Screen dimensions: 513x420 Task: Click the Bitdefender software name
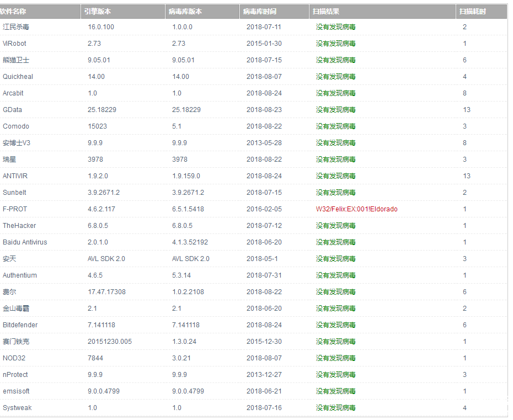[x=20, y=325]
